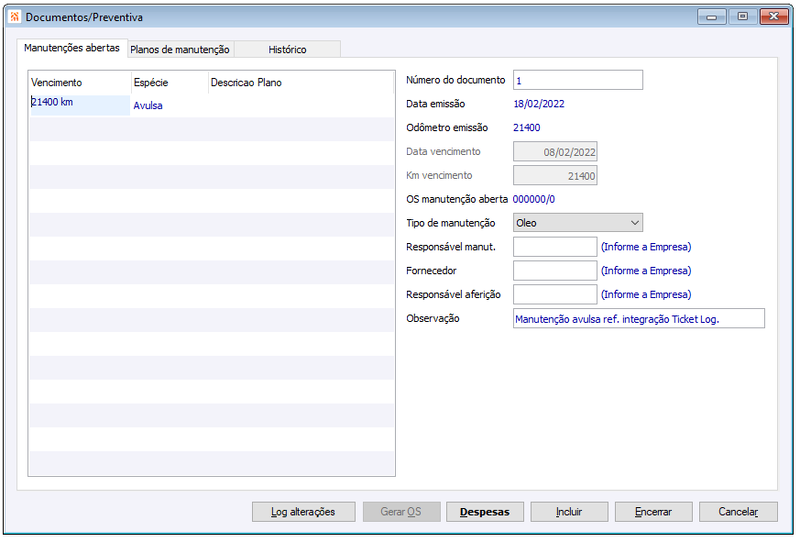This screenshot has height=542, width=800.
Task: Click the Gerar OS button
Action: coord(402,512)
